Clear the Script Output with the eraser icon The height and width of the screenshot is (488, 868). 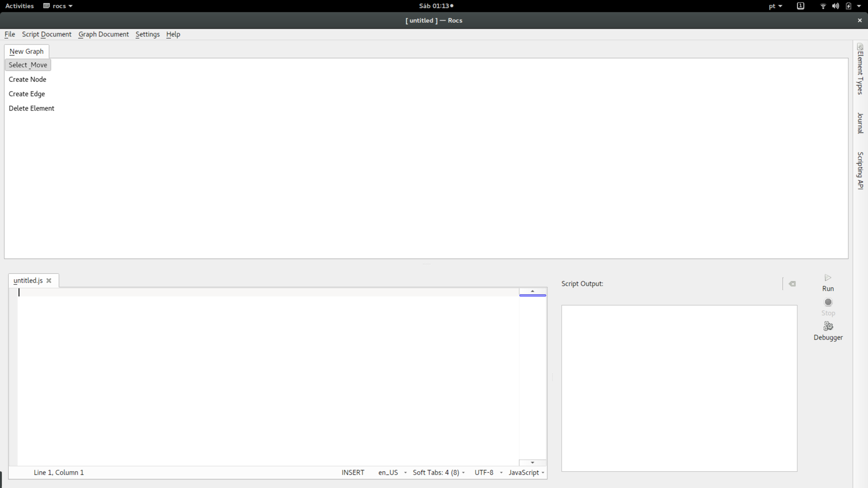click(793, 284)
